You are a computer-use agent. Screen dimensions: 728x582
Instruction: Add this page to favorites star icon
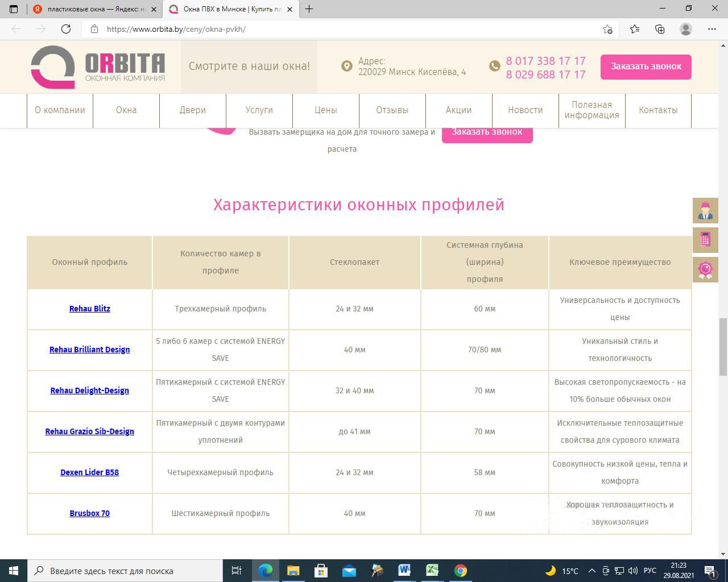pos(607,29)
